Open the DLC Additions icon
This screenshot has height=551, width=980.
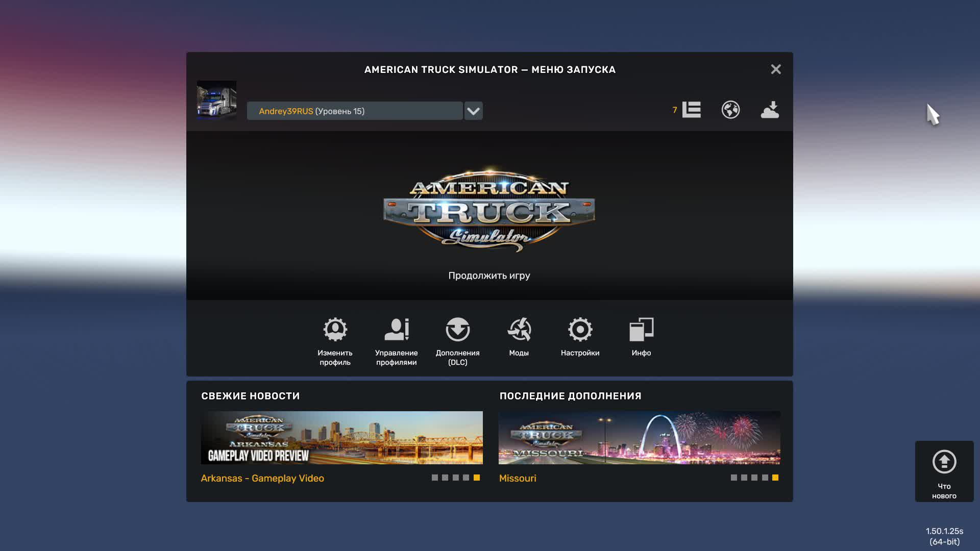point(457,329)
